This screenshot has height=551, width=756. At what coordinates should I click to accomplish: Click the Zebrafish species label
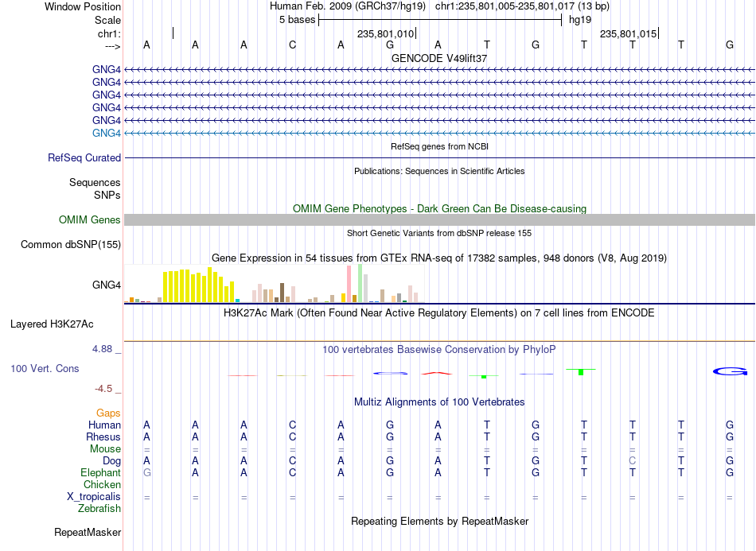[x=99, y=508]
